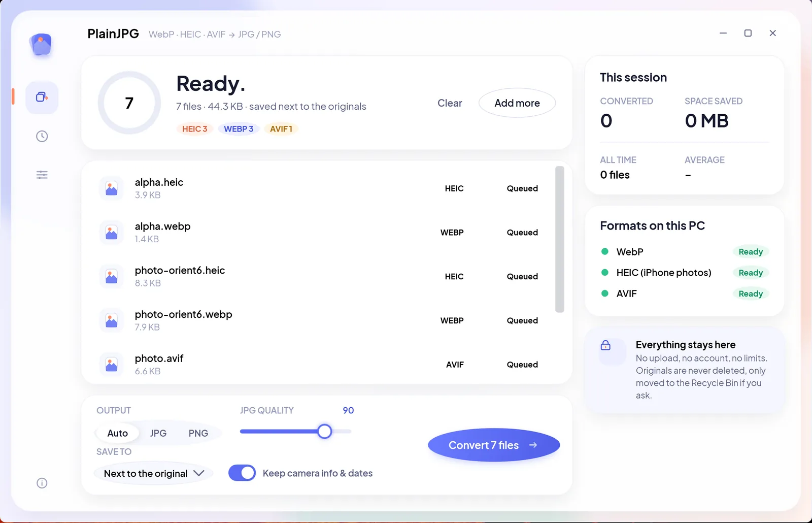Maximize the PlainJPG window
The height and width of the screenshot is (523, 812).
pos(748,33)
